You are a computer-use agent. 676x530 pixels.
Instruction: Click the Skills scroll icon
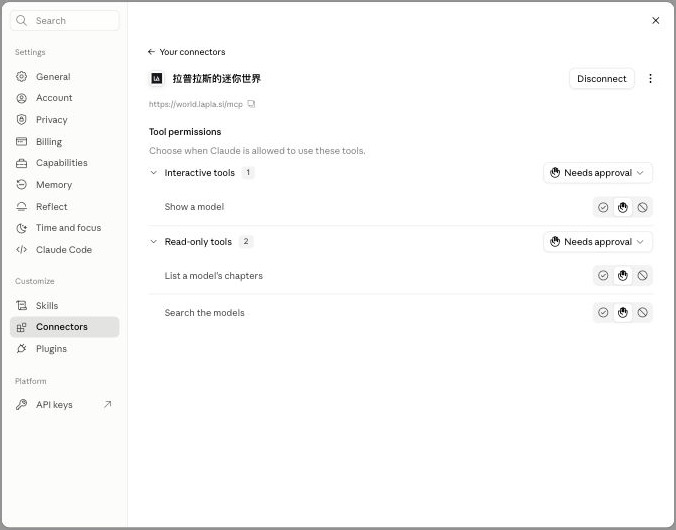(21, 305)
